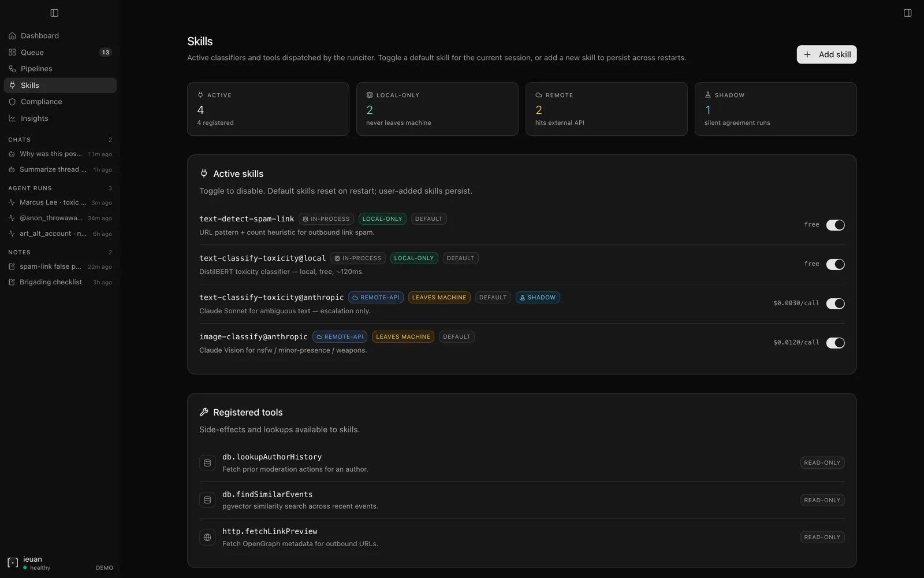
Task: Click the Add skill button
Action: tap(826, 54)
